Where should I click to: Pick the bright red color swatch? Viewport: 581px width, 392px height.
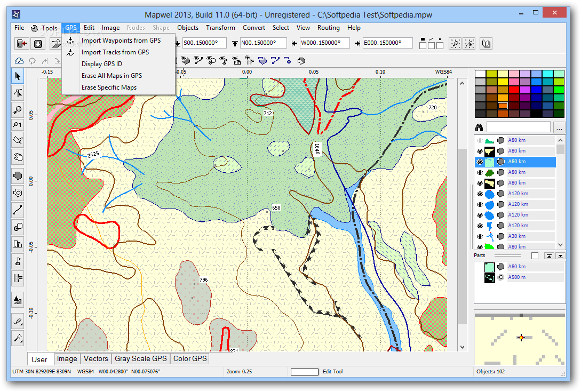[514, 90]
